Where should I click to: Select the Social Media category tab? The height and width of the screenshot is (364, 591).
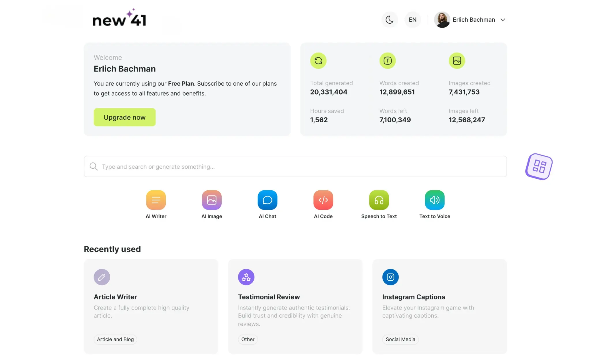400,339
